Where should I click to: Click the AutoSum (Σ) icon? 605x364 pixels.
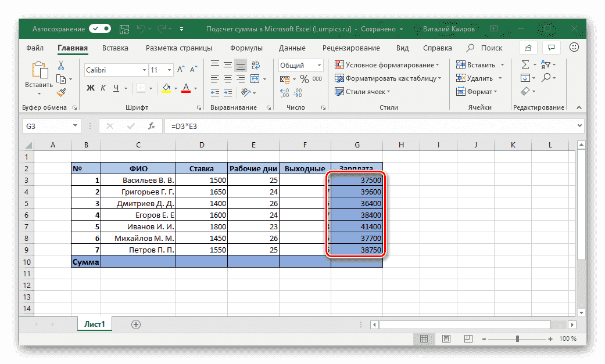(525, 64)
